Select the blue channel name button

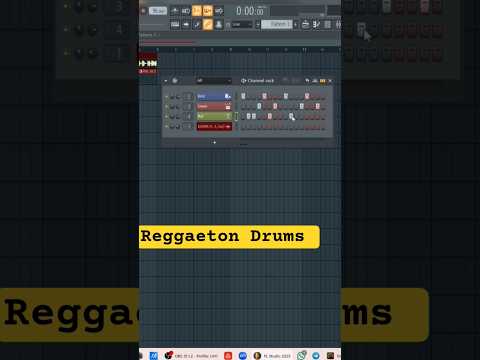tap(214, 97)
